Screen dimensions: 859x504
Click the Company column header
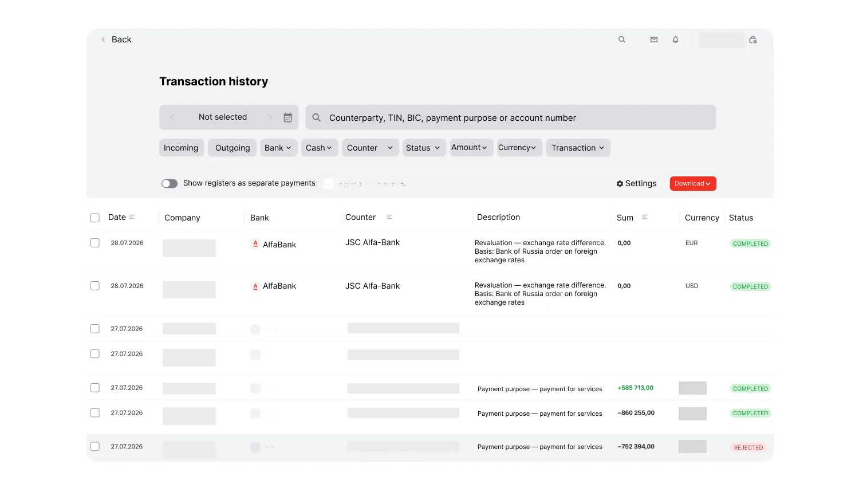pos(182,218)
